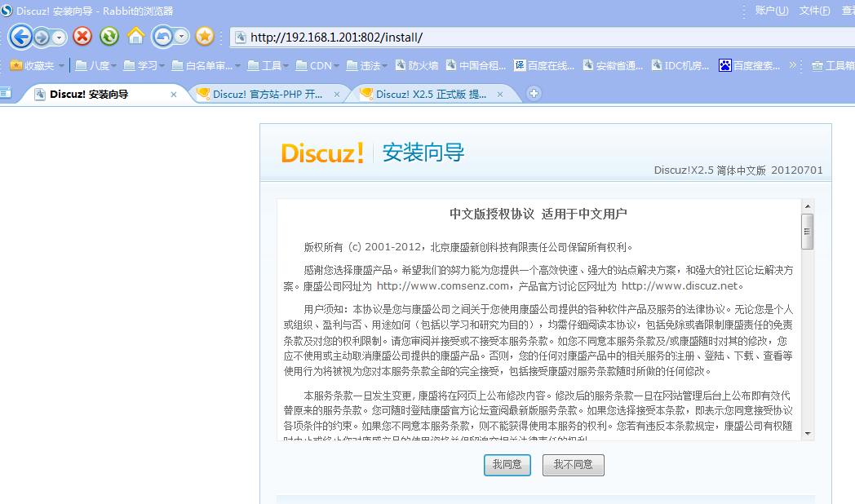Close the Discuz! X2.5 正式版 tab
This screenshot has width=855, height=504.
(x=499, y=95)
